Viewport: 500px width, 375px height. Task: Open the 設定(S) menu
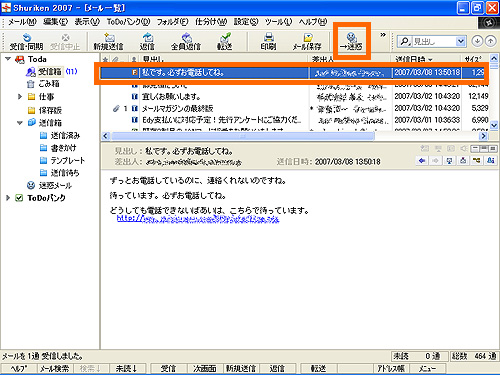[x=246, y=22]
